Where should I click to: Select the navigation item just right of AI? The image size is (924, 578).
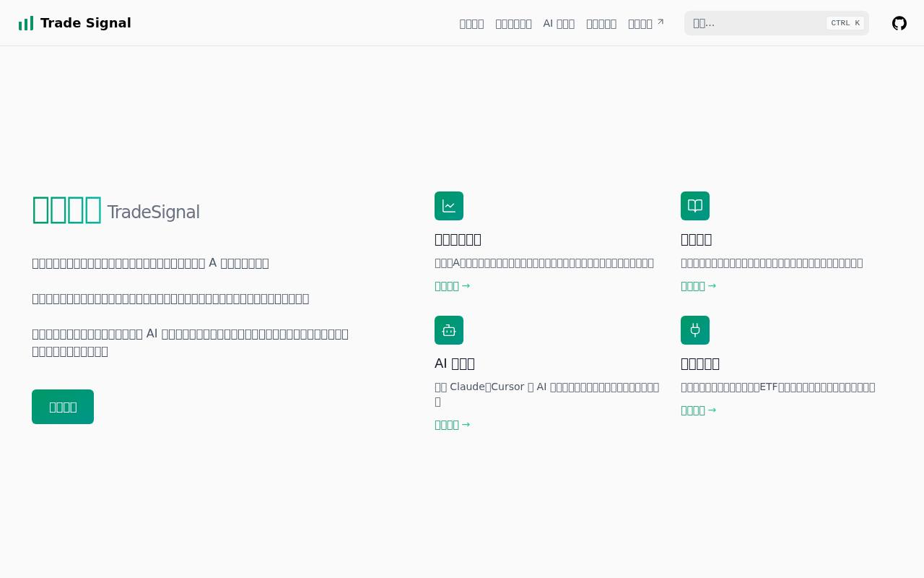click(x=601, y=23)
